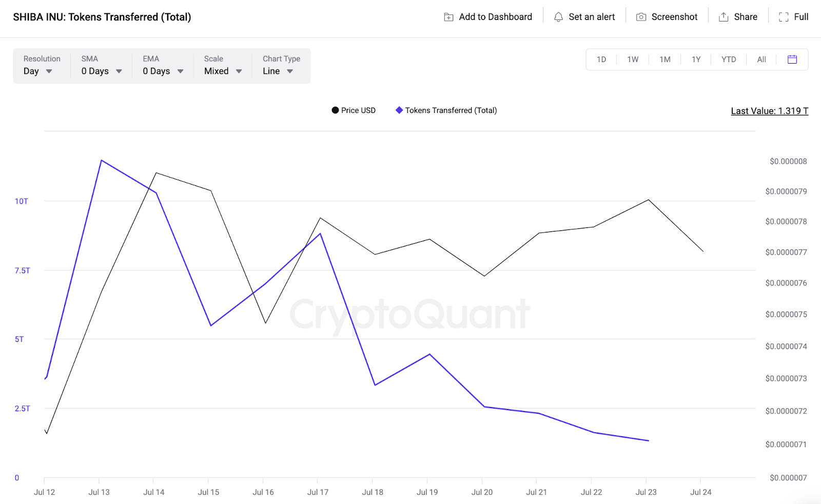
Task: Click the Add to Dashboard folder icon
Action: (x=448, y=17)
